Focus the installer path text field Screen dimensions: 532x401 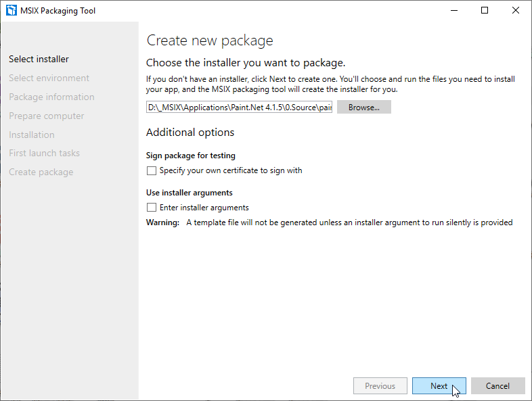point(239,108)
